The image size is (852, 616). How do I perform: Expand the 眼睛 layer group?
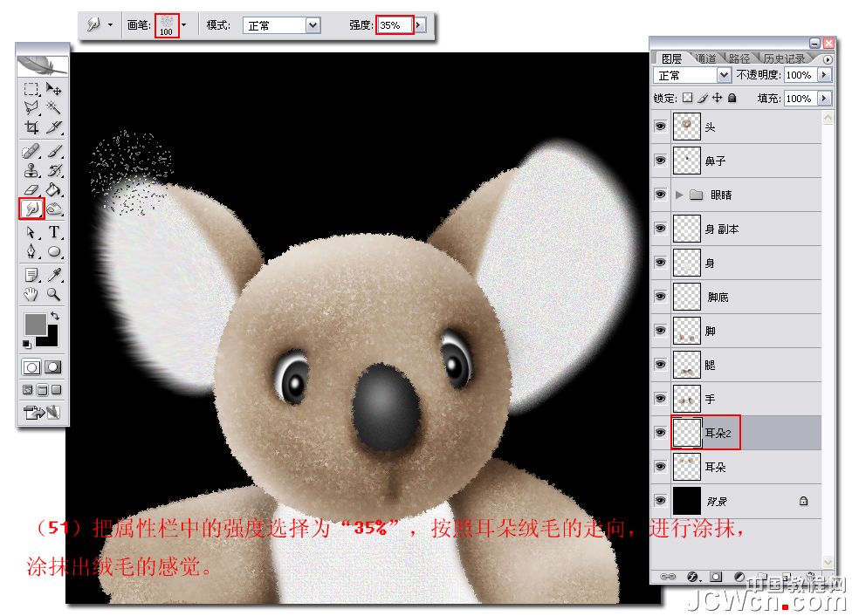(x=678, y=195)
